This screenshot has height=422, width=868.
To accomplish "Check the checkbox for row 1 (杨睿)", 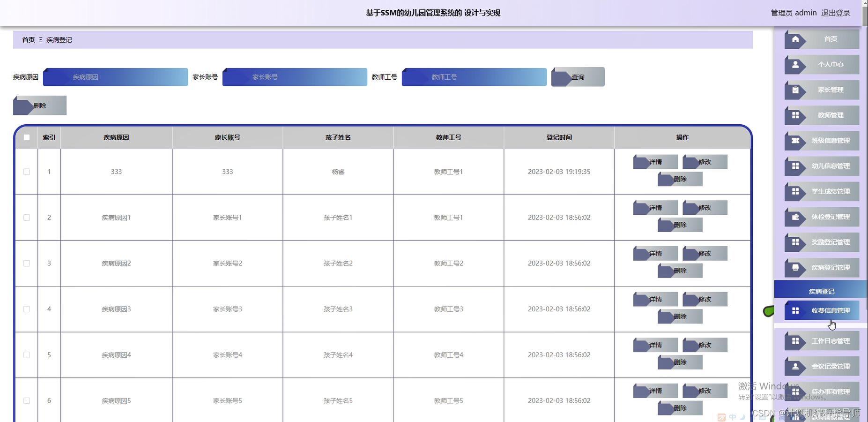I will pos(27,172).
